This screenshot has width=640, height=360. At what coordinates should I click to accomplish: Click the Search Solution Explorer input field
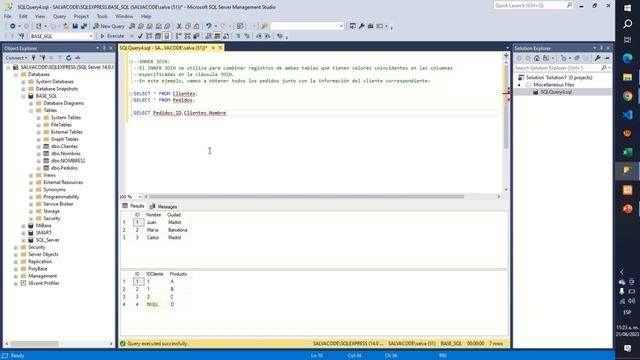[557, 68]
